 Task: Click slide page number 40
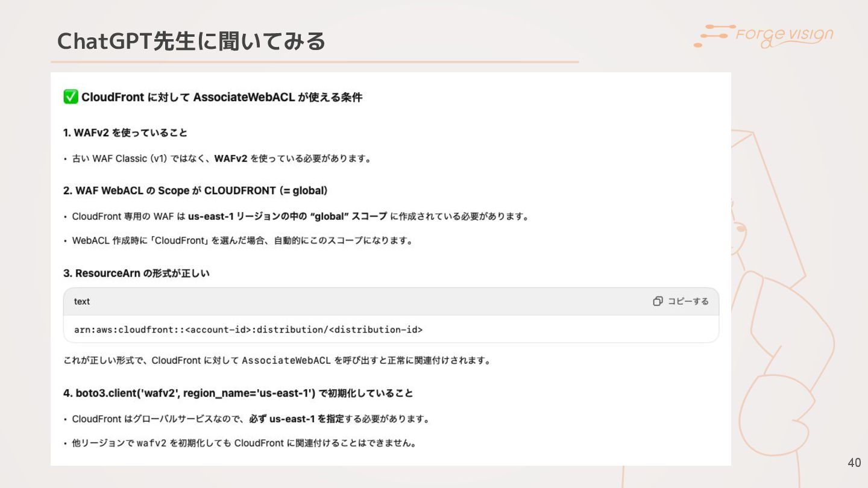pyautogui.click(x=854, y=463)
